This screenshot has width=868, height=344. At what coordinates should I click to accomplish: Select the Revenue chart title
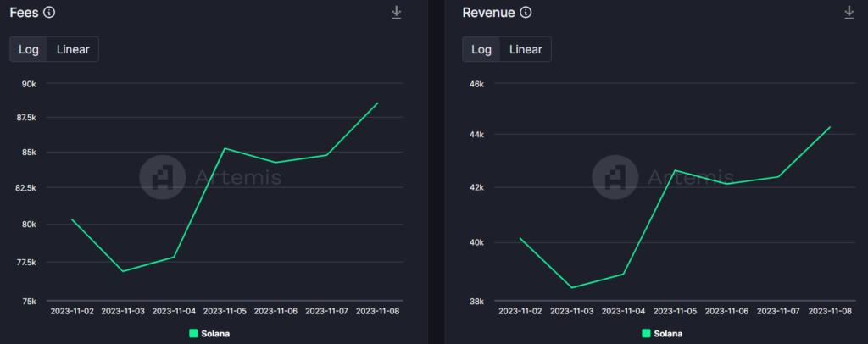(488, 13)
